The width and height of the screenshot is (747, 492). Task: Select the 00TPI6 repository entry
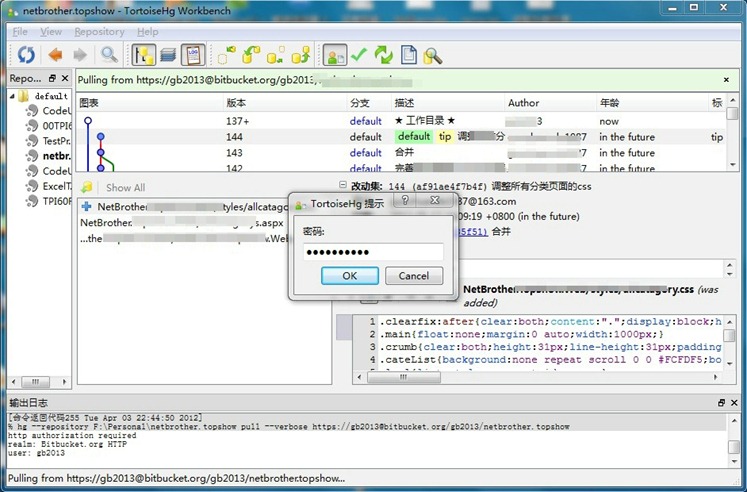tap(48, 126)
